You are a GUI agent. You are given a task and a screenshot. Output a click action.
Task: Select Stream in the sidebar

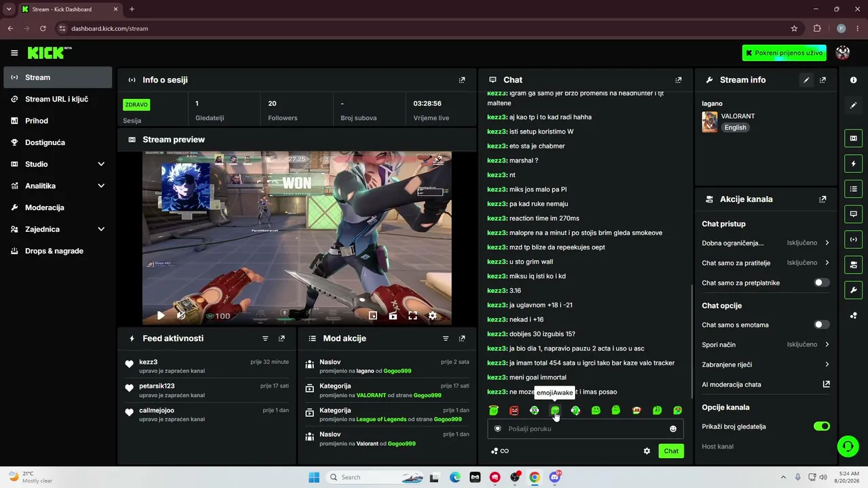coord(58,77)
